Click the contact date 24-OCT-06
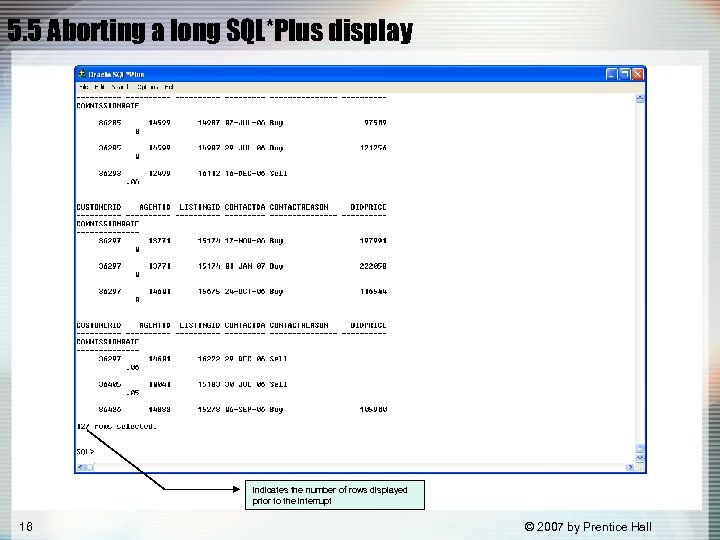Screen dimensions: 720x540 245,291
